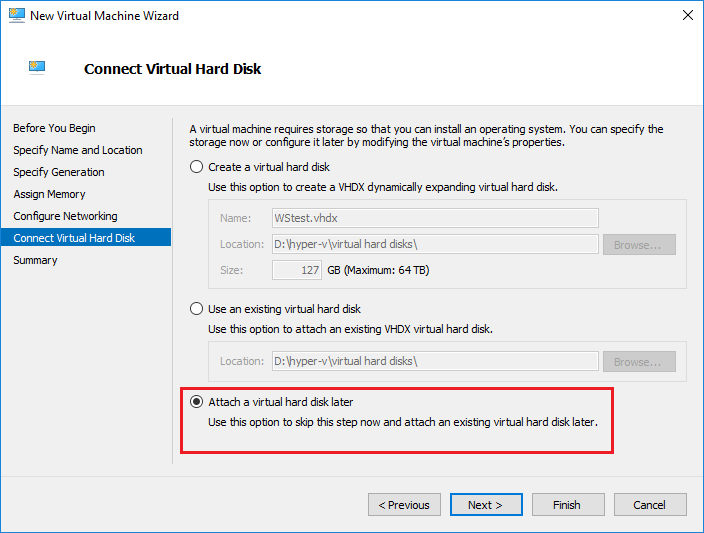Go to Before You Begin step

[54, 128]
